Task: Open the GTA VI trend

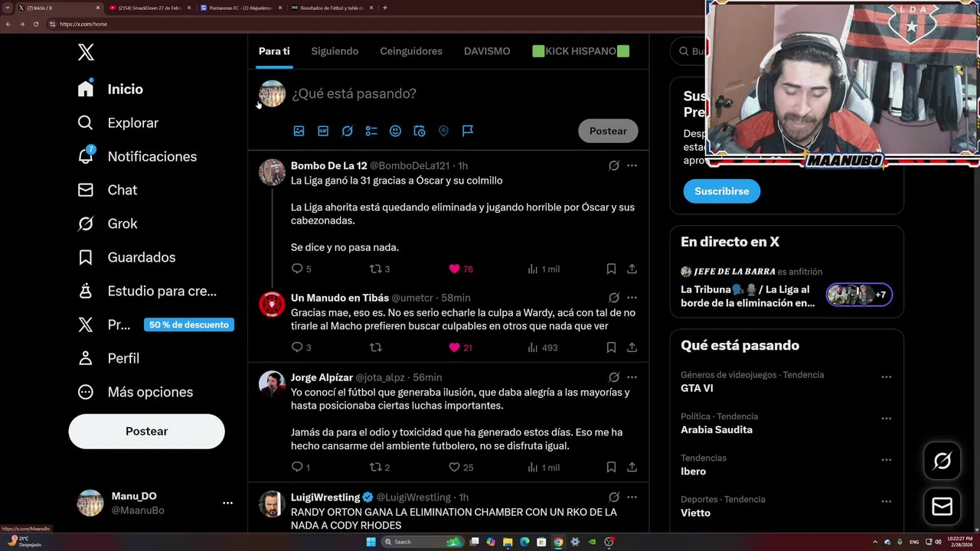Action: (697, 388)
